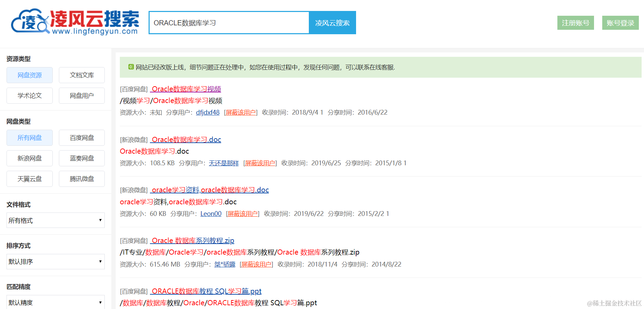The image size is (644, 309).
Task: Open the Oracle数据库学习视频 result link
Action: (x=186, y=89)
